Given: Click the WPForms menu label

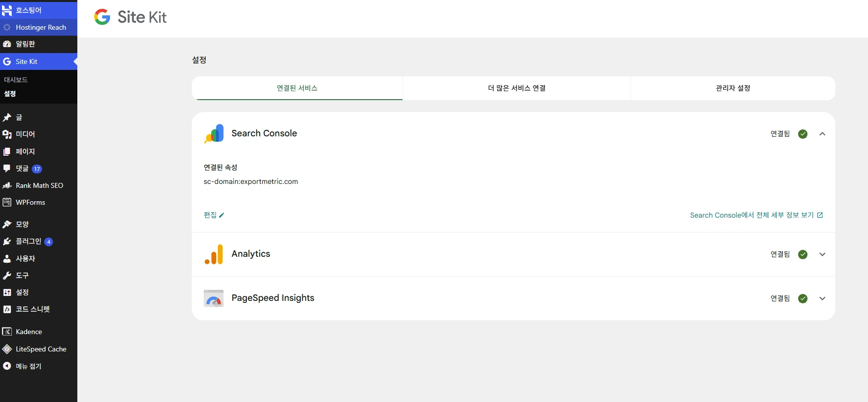Looking at the screenshot, I should coord(30,202).
